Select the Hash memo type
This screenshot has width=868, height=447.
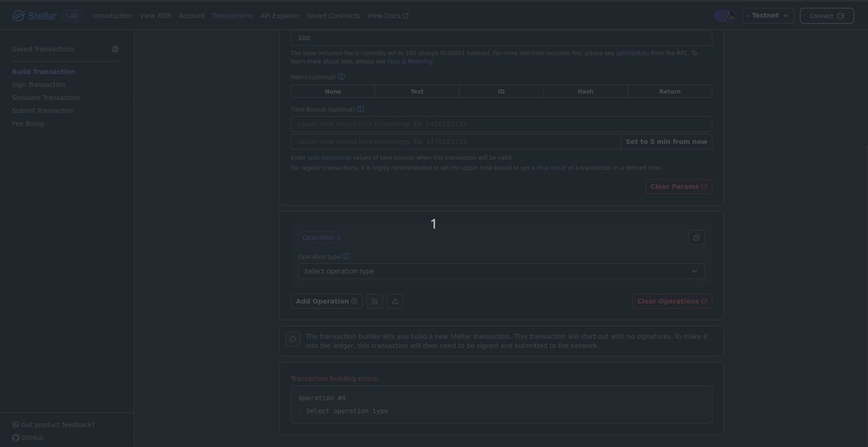click(585, 91)
